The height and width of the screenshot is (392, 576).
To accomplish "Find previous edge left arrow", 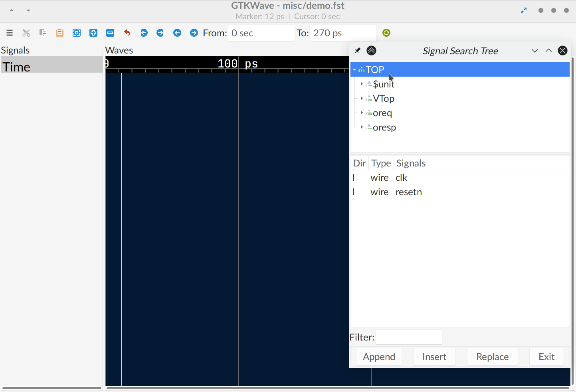I will 177,33.
